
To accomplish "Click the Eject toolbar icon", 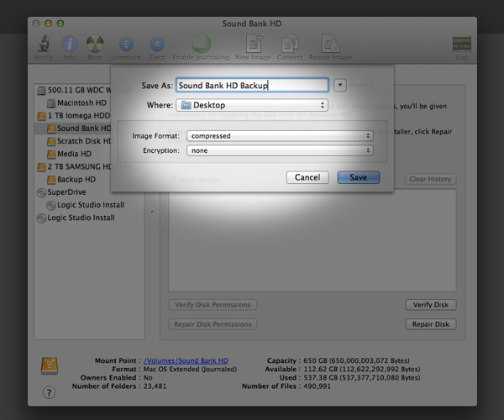I will [157, 44].
